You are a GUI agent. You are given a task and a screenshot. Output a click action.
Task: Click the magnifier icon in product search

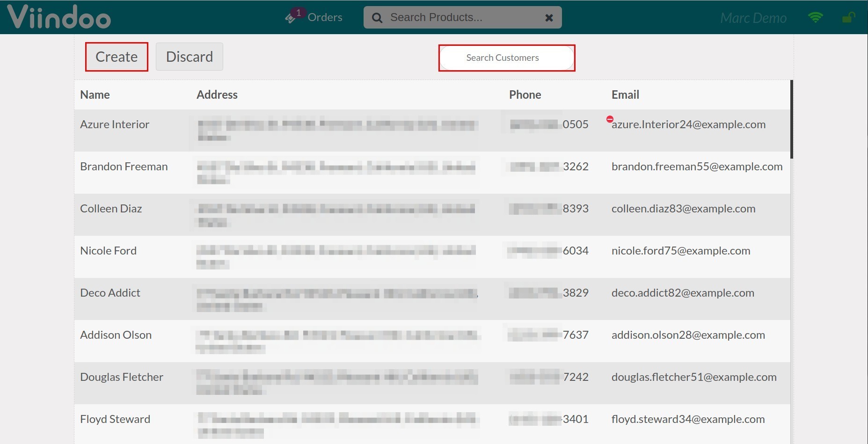point(377,18)
